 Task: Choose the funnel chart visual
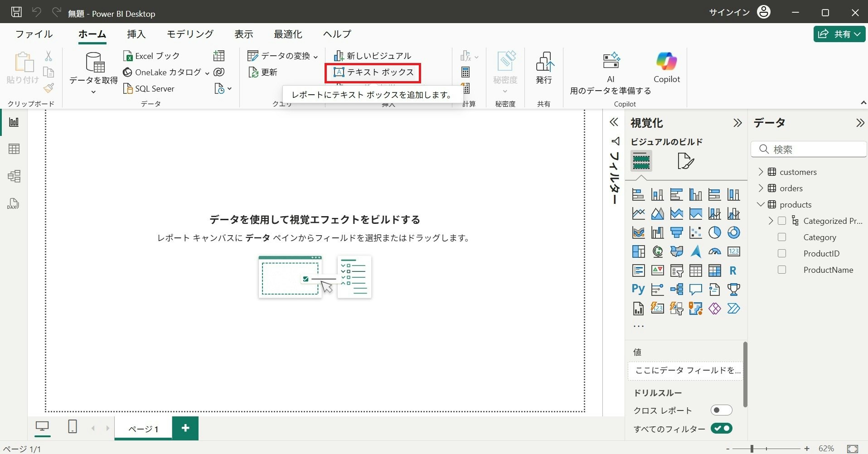(676, 232)
